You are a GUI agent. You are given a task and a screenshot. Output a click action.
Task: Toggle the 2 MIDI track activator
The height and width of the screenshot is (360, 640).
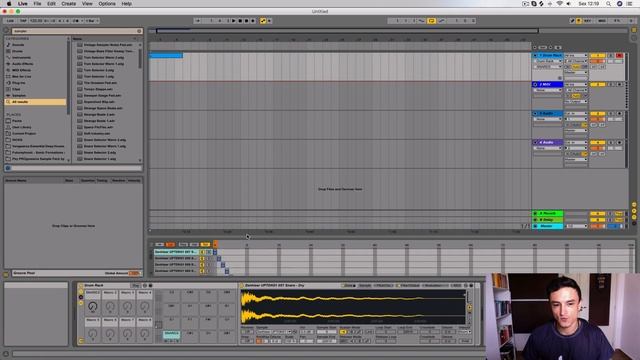(598, 84)
